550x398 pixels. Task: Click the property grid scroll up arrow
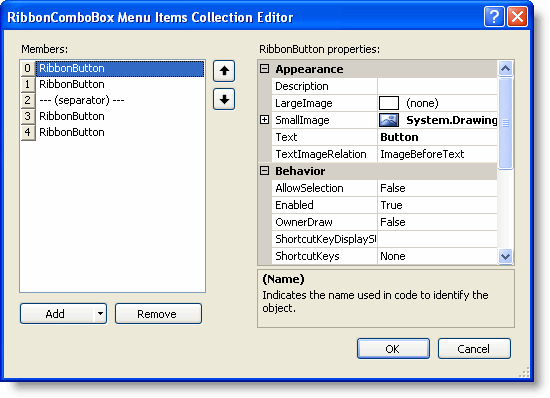(505, 68)
